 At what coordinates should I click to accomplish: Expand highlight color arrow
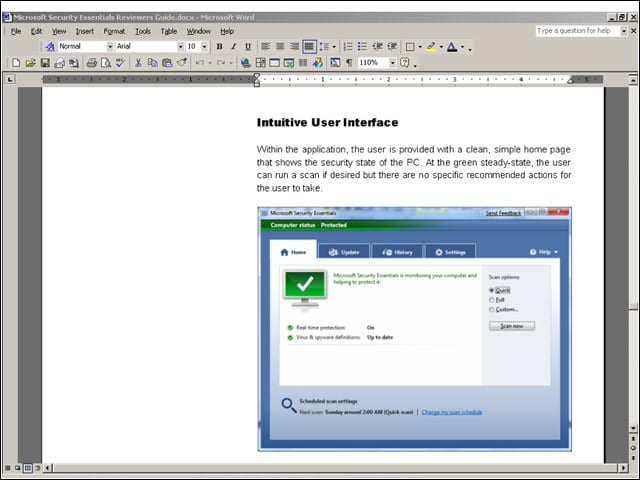pyautogui.click(x=441, y=47)
